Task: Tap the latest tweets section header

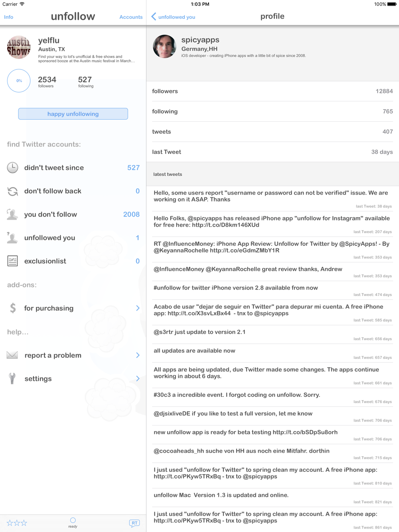Action: pos(273,174)
